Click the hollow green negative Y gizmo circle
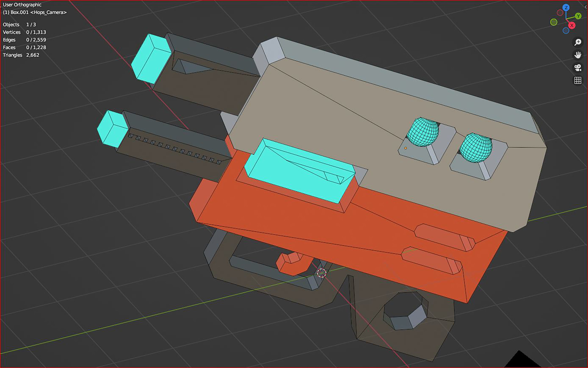 (554, 22)
